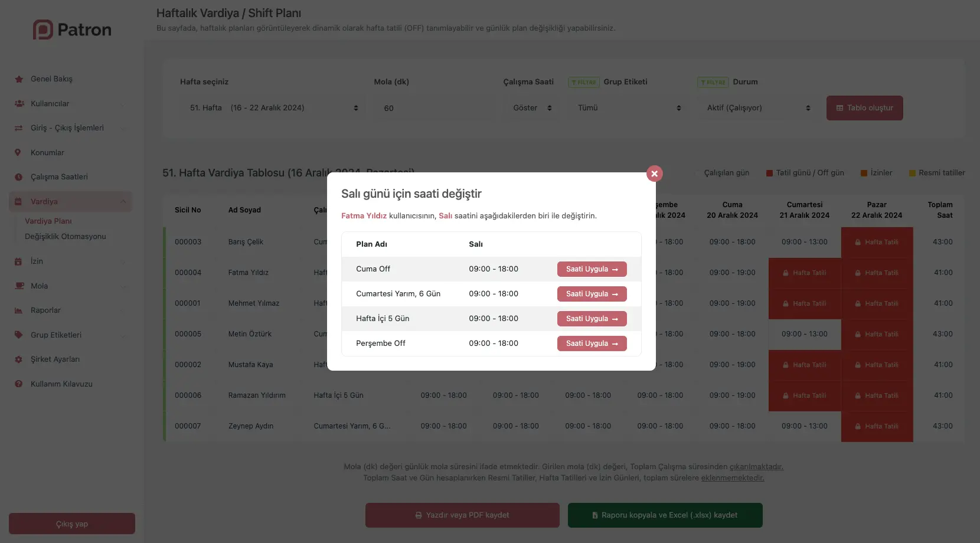Viewport: 980px width, 543px height.
Task: Click the Grup Etiketleri tag icon
Action: [18, 335]
